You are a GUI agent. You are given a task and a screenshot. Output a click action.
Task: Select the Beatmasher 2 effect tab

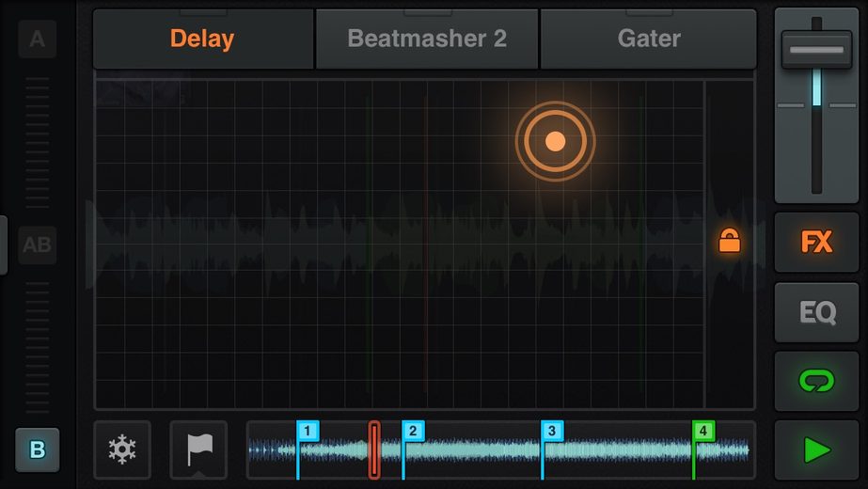click(x=427, y=39)
